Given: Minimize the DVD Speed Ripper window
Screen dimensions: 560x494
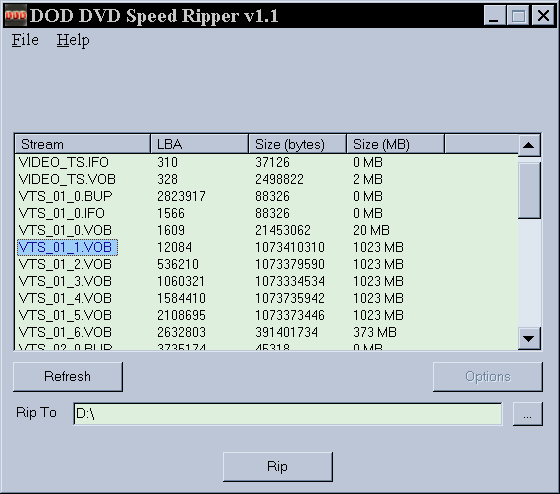Looking at the screenshot, I should click(x=494, y=16).
